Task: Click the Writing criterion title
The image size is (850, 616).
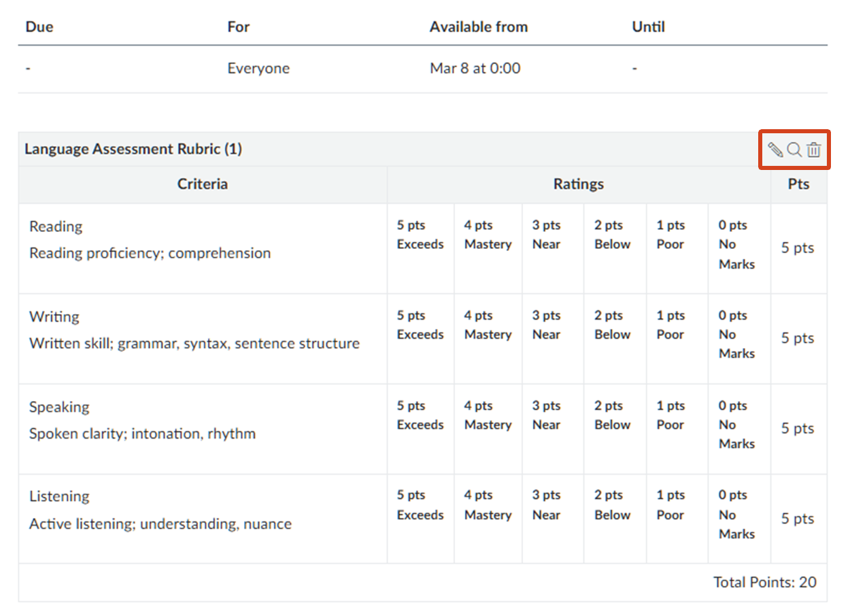Action: click(54, 317)
